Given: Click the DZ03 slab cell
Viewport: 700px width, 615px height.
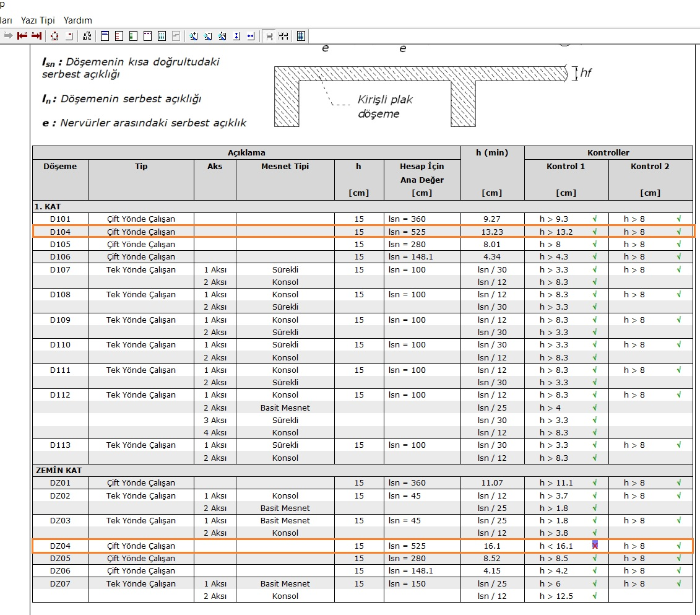Looking at the screenshot, I should [60, 521].
